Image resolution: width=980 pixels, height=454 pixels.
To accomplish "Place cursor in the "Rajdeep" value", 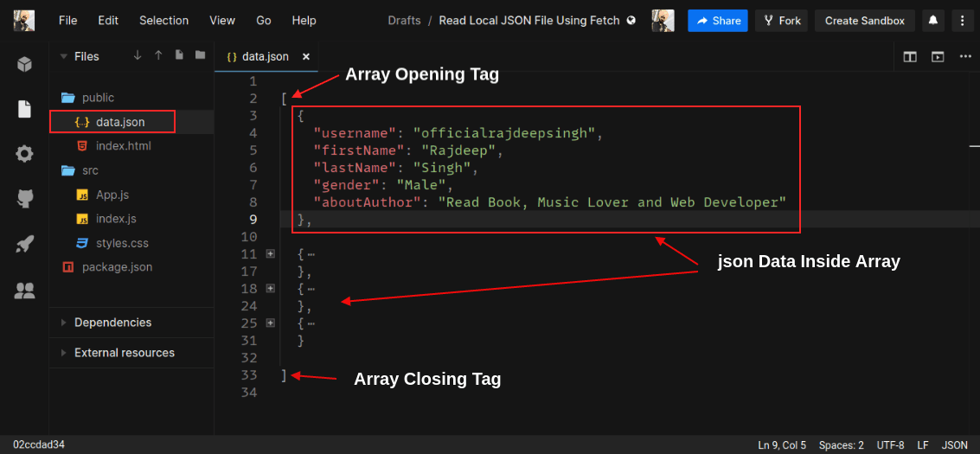I will pyautogui.click(x=458, y=150).
